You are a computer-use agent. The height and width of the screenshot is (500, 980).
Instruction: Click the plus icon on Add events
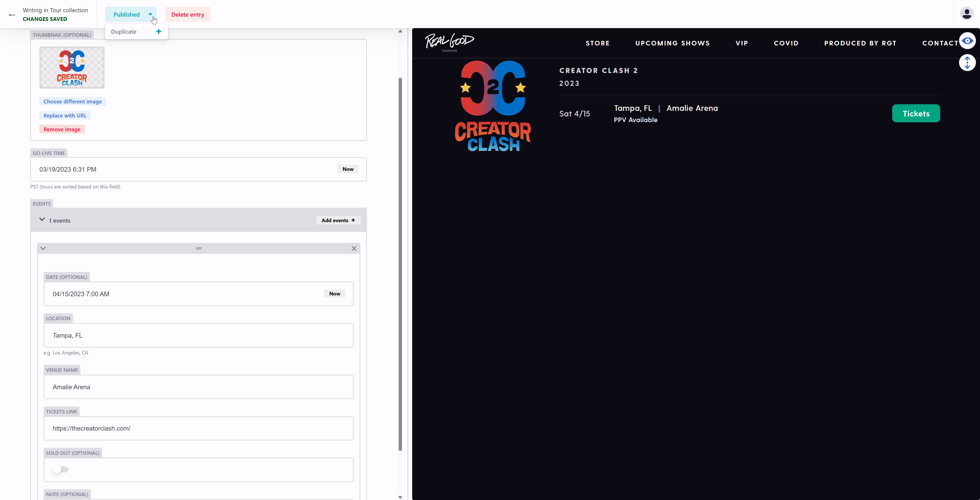coord(353,220)
